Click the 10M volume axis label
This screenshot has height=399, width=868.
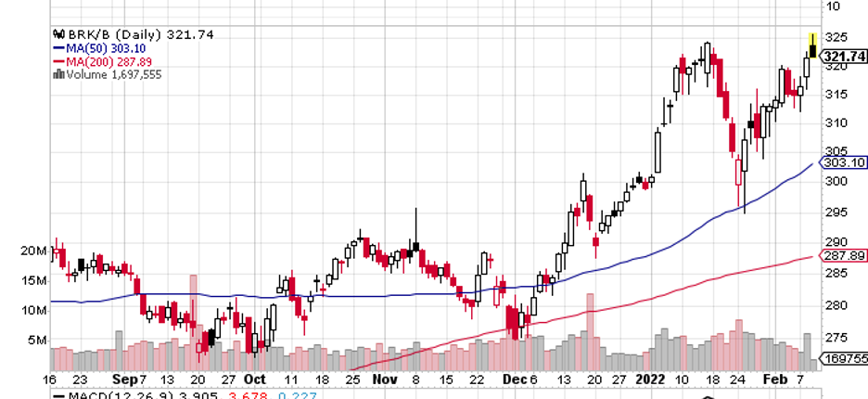click(33, 310)
